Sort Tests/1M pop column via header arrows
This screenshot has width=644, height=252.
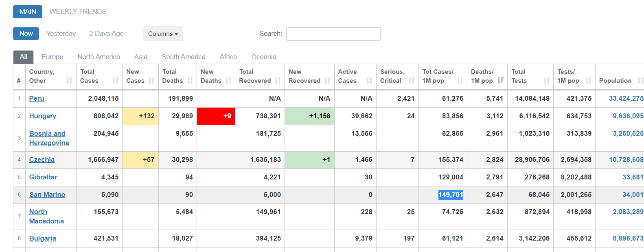coord(588,81)
